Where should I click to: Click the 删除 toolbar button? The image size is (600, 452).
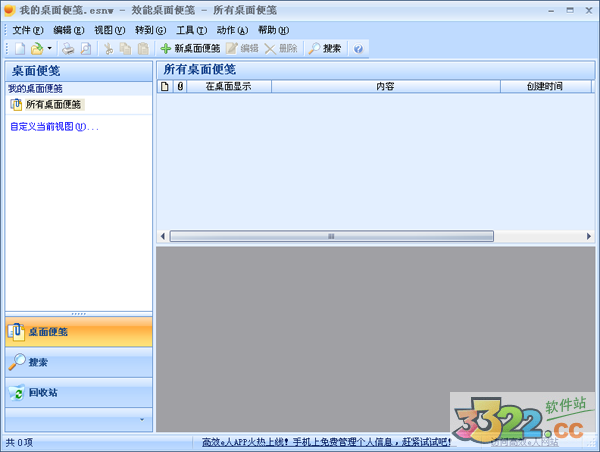pyautogui.click(x=281, y=49)
